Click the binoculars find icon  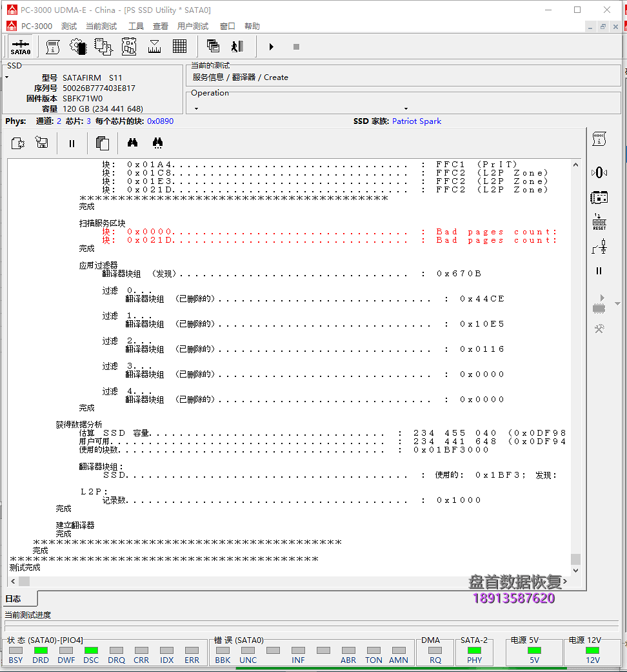(132, 143)
